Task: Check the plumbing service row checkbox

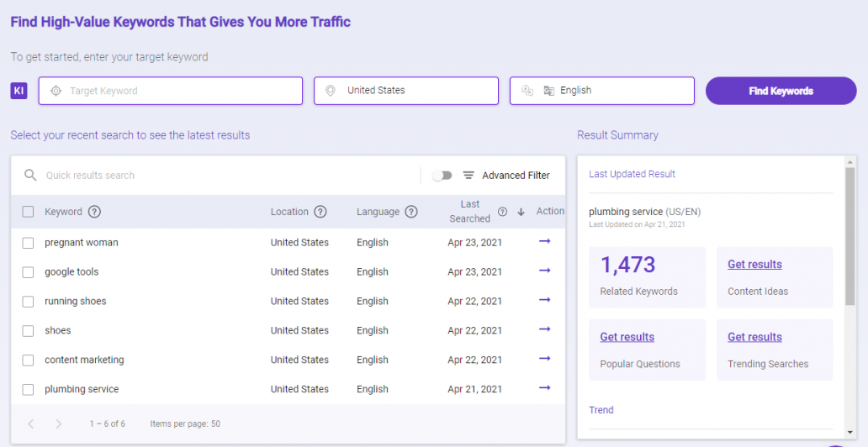Action: (x=28, y=390)
